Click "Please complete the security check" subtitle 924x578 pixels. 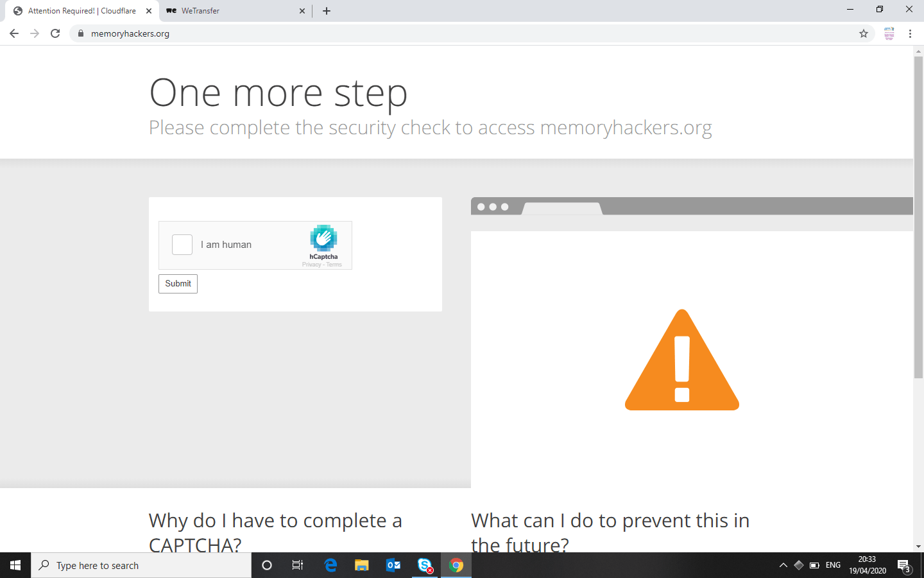[431, 128]
